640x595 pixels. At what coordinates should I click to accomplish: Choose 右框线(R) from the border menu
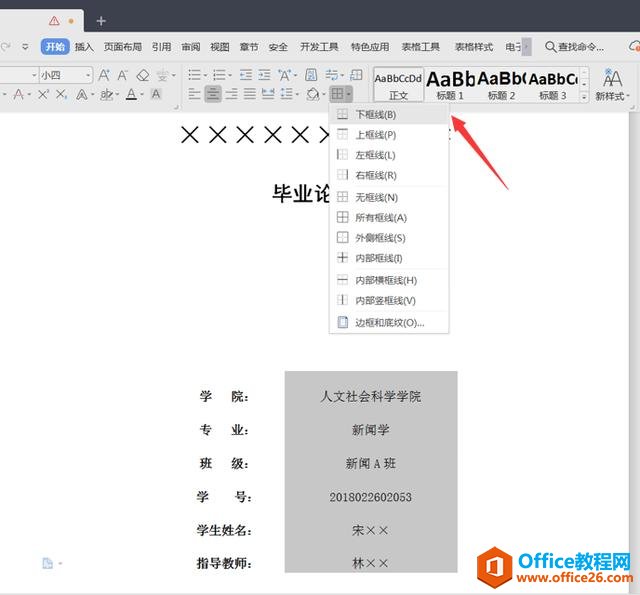389,175
